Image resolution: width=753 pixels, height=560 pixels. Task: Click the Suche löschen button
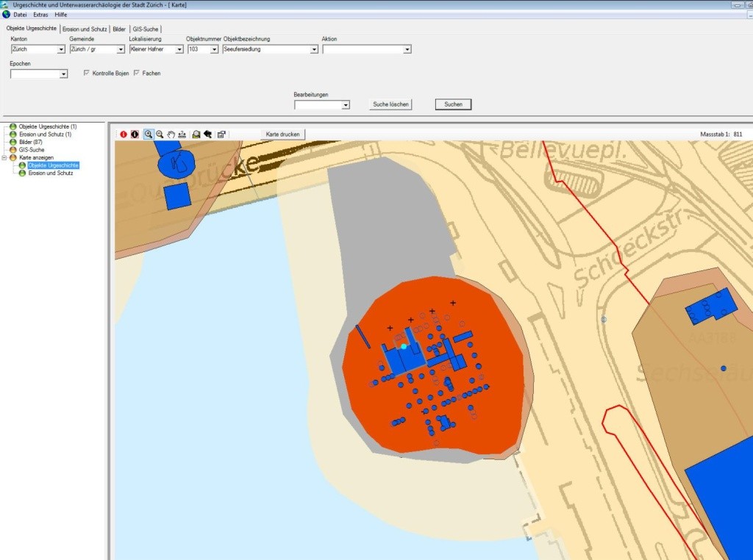pos(391,104)
